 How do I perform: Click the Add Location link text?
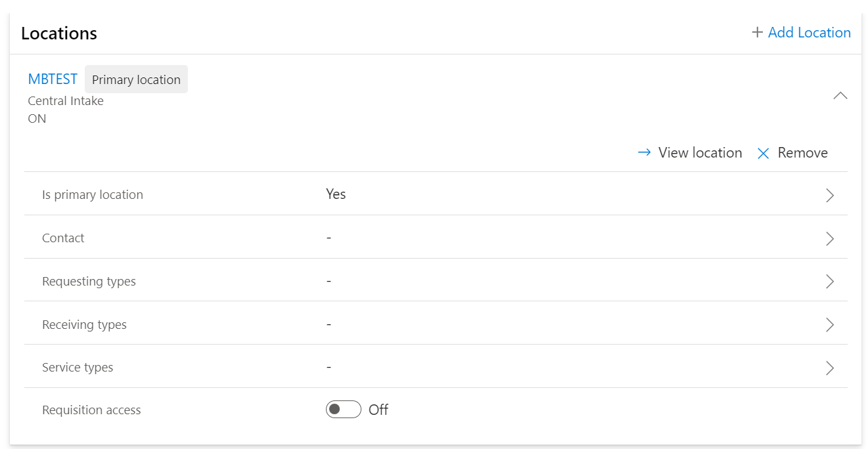coord(810,32)
